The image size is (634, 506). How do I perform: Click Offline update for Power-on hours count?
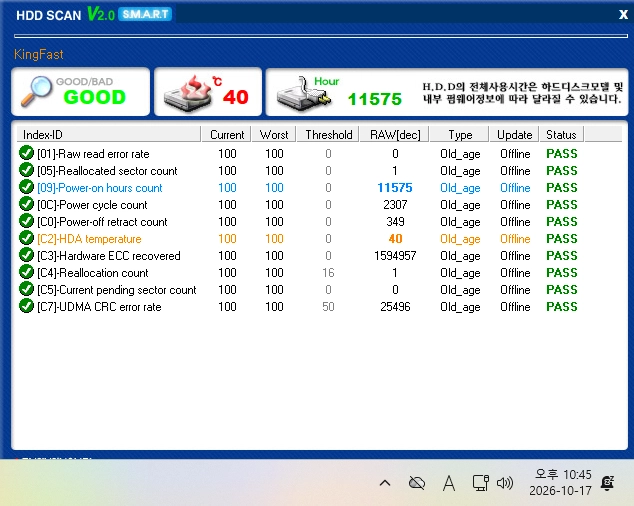(515, 188)
